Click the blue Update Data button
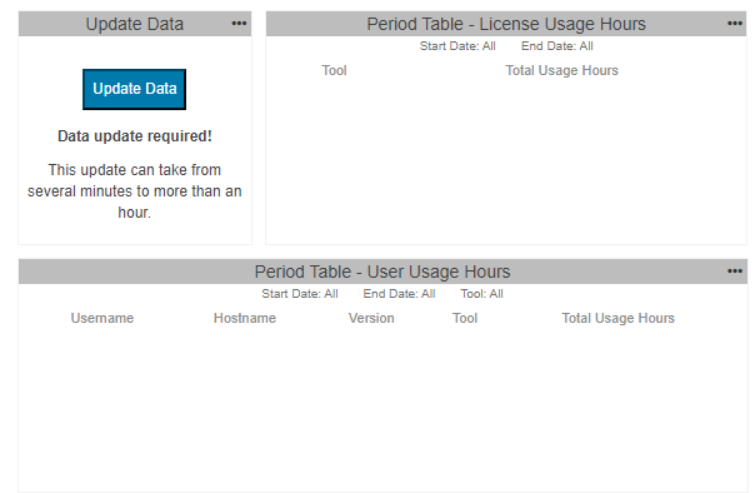Image resolution: width=755 pixels, height=493 pixels. [134, 89]
